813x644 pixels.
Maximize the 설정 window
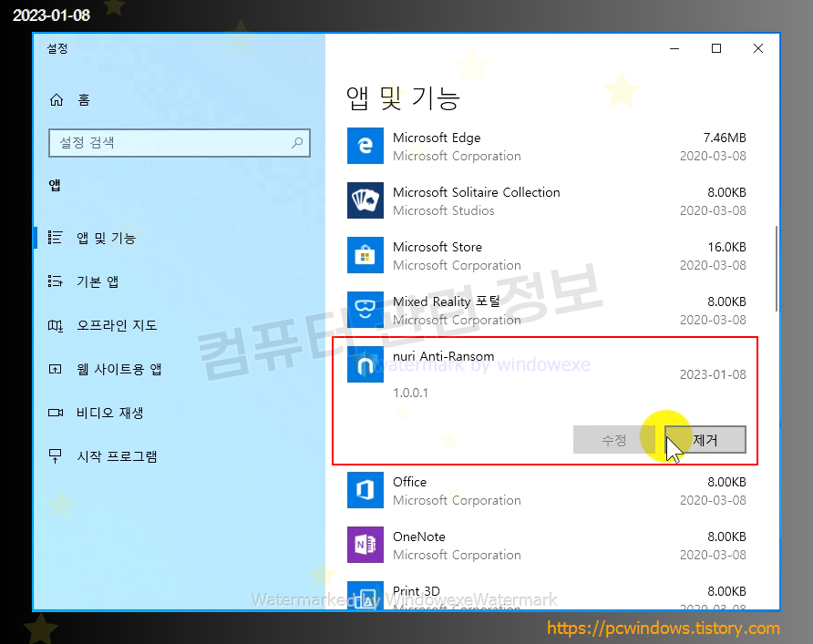click(x=716, y=48)
